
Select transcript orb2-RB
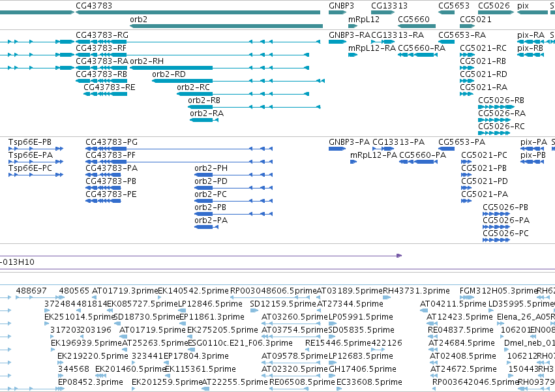254,108
